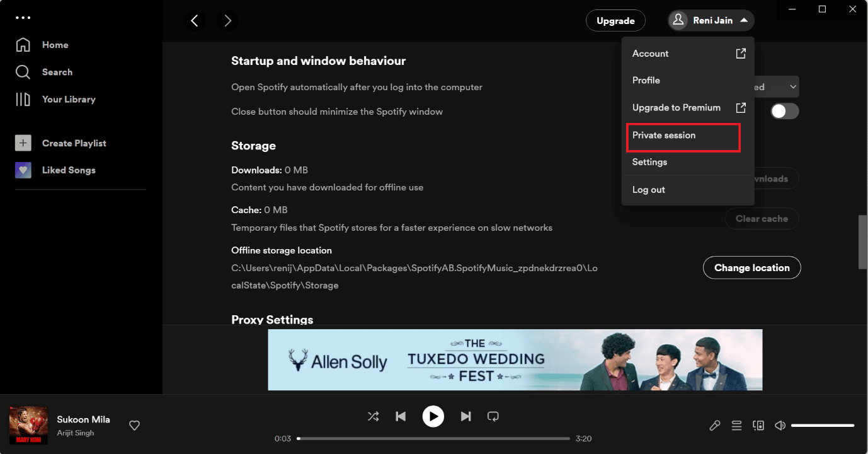Open Liked Songs heart icon

[x=23, y=170]
